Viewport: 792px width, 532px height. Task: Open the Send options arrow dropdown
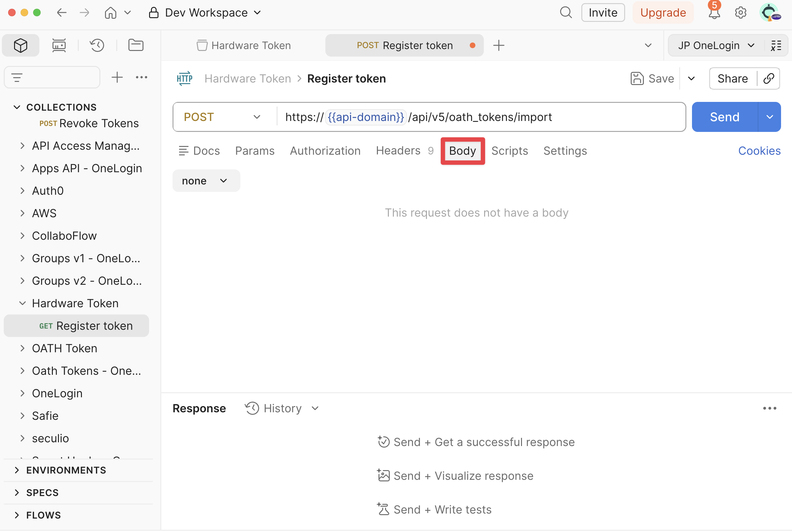[769, 117]
